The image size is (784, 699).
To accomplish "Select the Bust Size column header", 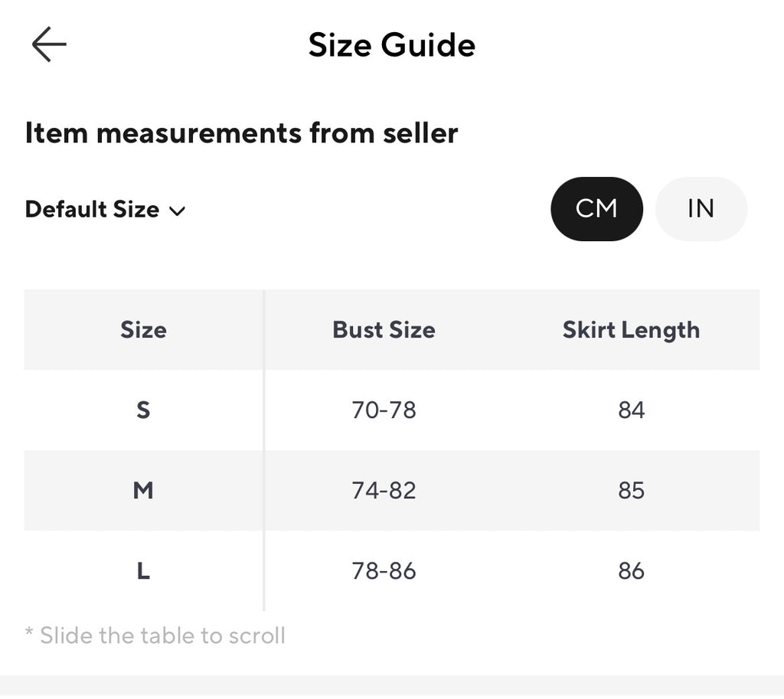I will point(384,330).
